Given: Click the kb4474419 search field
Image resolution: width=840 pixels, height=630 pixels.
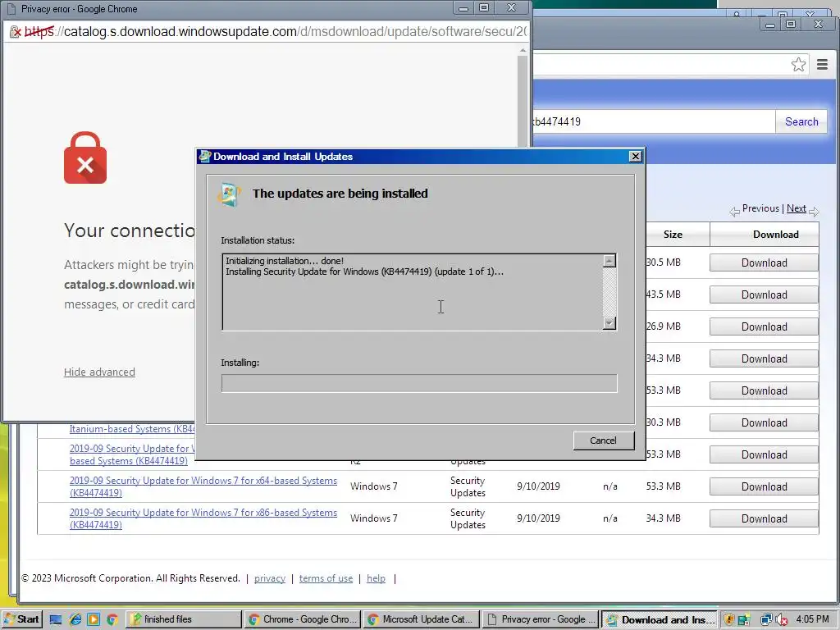Looking at the screenshot, I should (x=654, y=121).
